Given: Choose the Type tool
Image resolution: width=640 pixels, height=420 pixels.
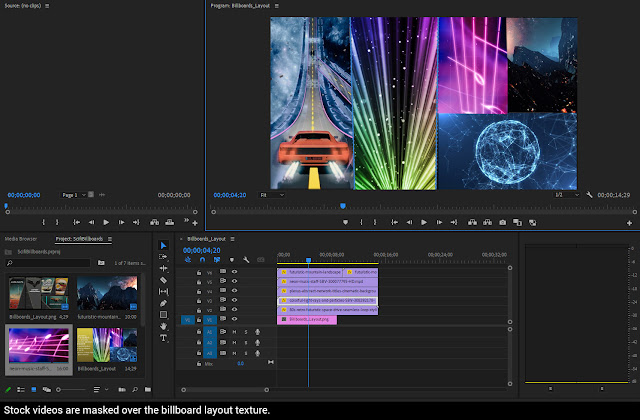Looking at the screenshot, I should pos(163,338).
